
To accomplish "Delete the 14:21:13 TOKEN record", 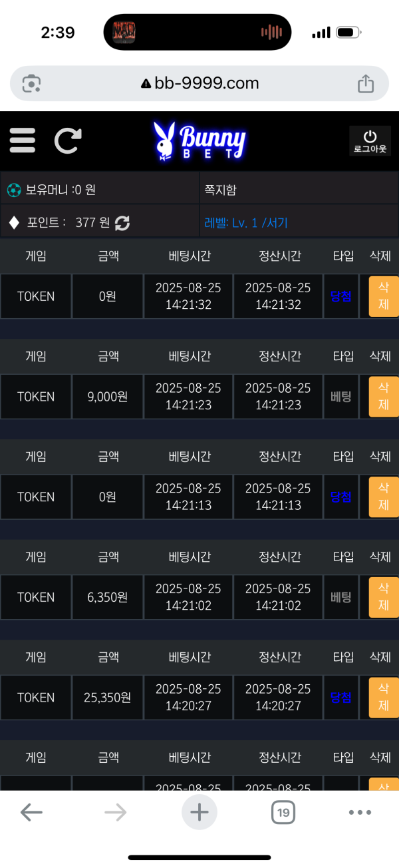I will (x=384, y=497).
